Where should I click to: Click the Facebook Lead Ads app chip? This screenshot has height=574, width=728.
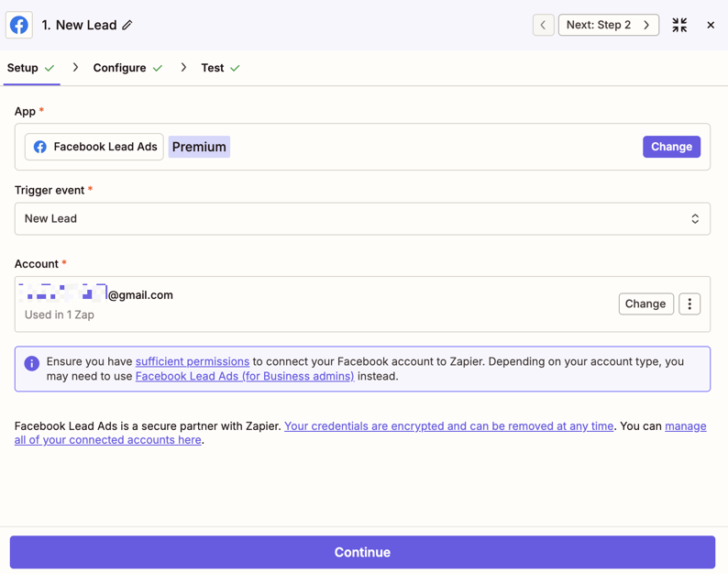[94, 147]
